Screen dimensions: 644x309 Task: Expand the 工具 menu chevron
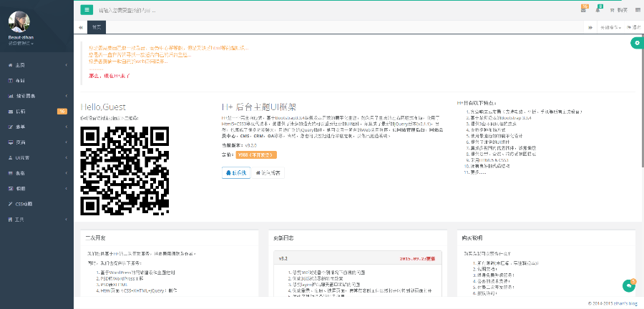click(x=67, y=220)
